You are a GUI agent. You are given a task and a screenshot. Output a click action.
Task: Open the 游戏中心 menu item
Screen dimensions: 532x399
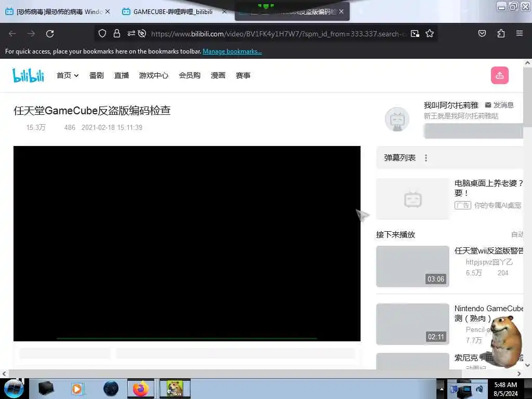pyautogui.click(x=154, y=75)
